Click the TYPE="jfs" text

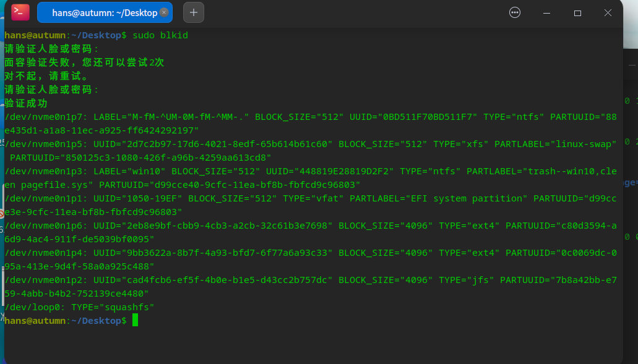click(x=467, y=281)
